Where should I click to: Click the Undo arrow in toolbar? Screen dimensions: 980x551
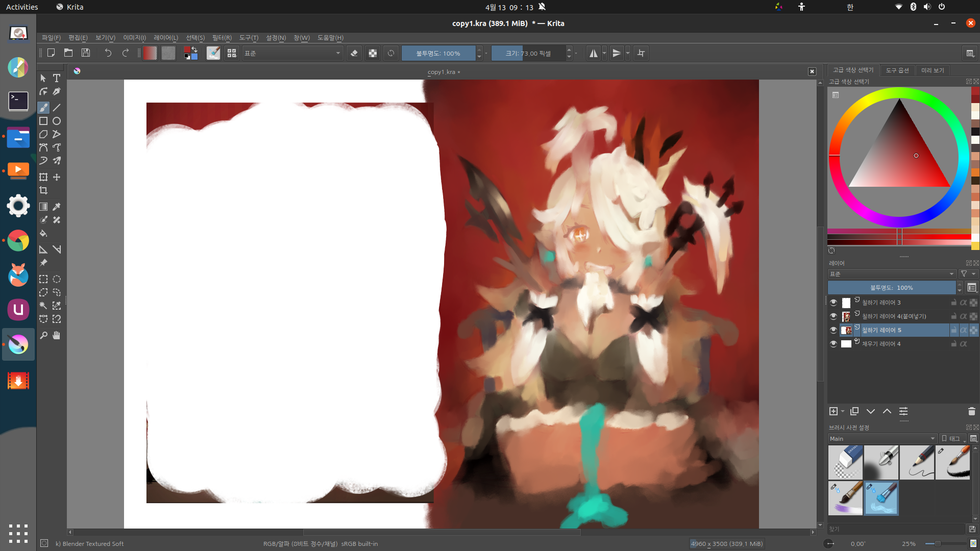click(108, 53)
